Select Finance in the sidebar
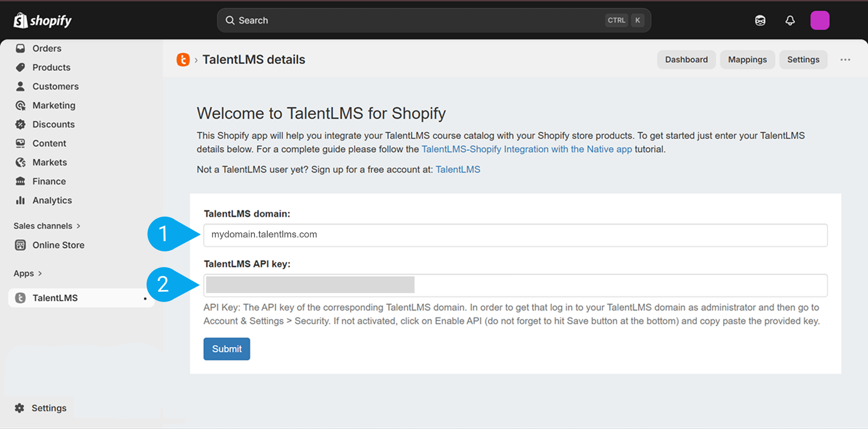The width and height of the screenshot is (868, 429). click(x=49, y=181)
